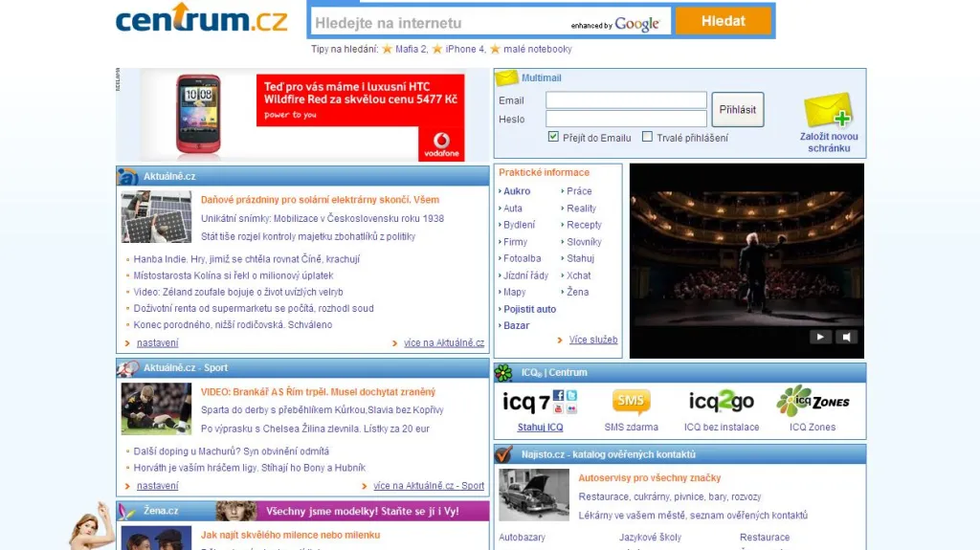Open Autobazary category link
Image resolution: width=980 pixels, height=550 pixels.
click(x=522, y=537)
